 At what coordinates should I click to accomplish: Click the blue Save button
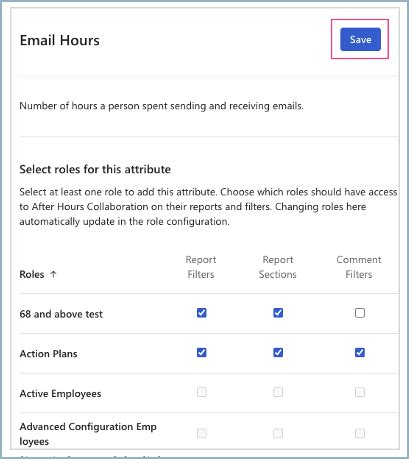point(360,39)
